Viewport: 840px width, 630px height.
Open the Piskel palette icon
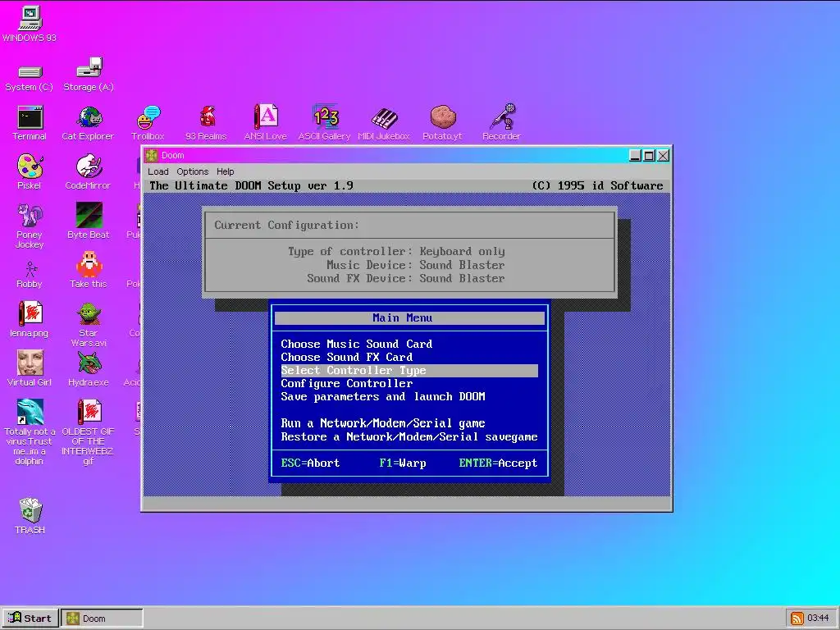tap(30, 171)
